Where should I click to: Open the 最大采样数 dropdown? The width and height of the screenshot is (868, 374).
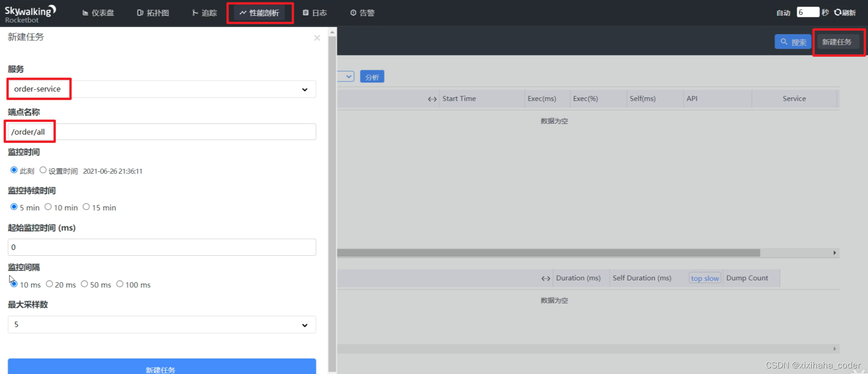coord(162,325)
